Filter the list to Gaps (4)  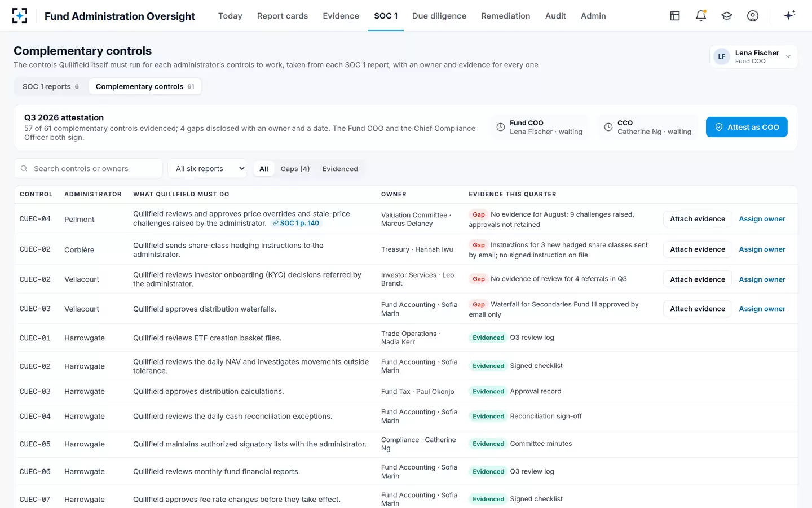[x=295, y=169]
